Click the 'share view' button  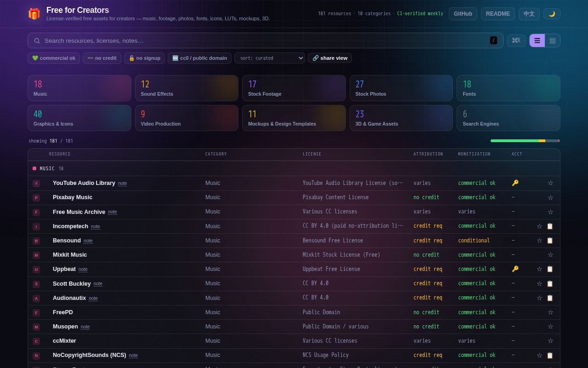(x=330, y=58)
